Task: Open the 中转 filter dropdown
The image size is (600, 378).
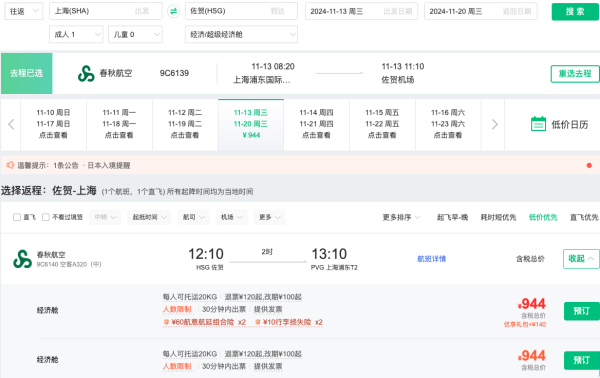Action: [105, 217]
